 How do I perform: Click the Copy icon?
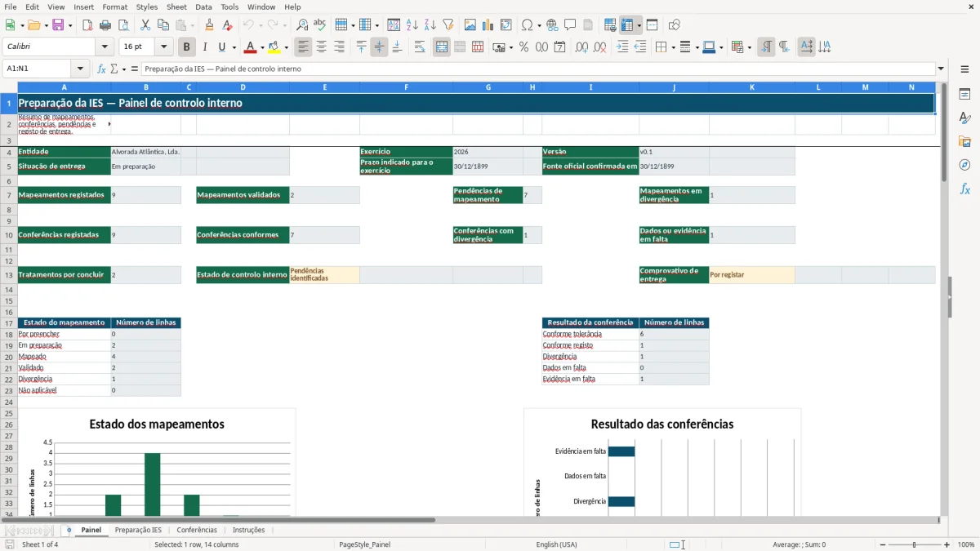[163, 25]
